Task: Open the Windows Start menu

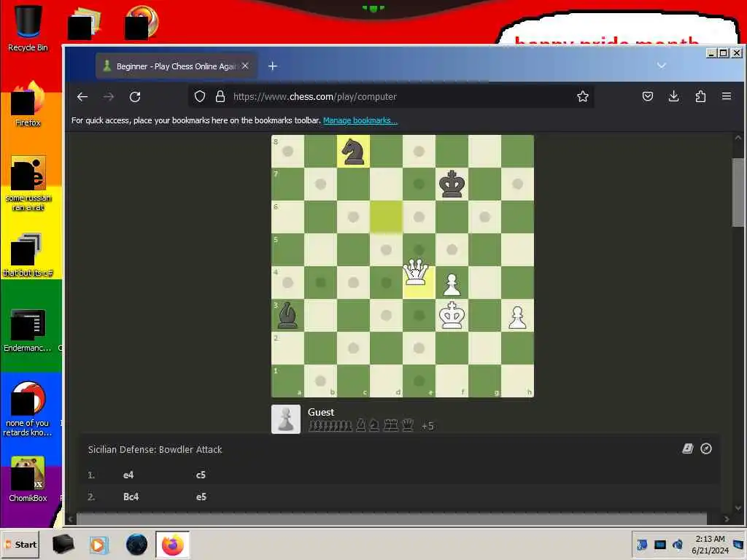Action: (x=20, y=544)
